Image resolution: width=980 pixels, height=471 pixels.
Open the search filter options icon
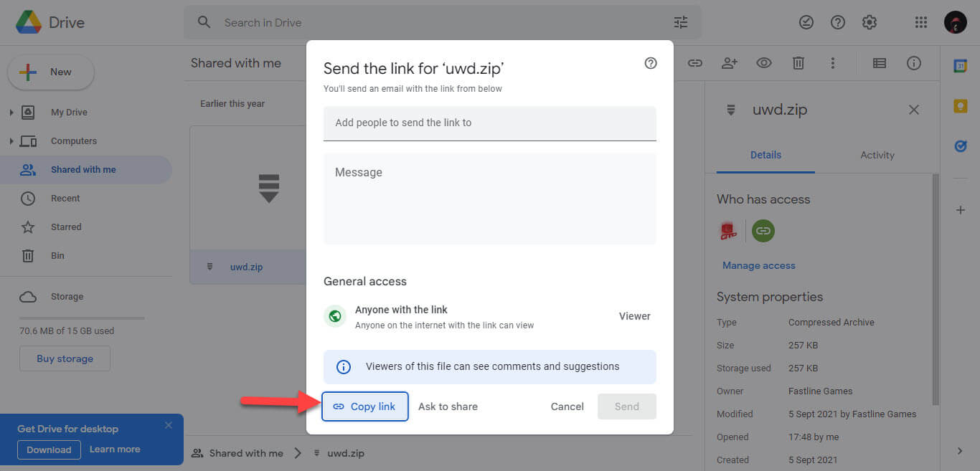click(680, 22)
